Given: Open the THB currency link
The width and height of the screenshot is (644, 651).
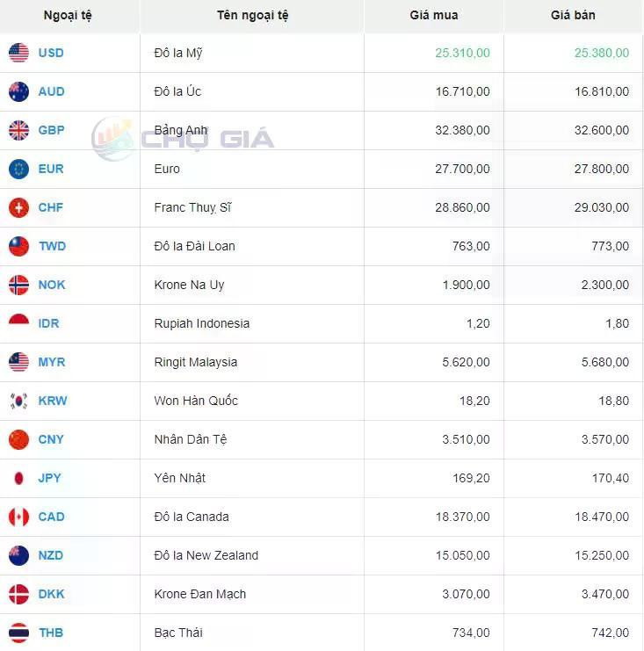Looking at the screenshot, I should coord(51,633).
